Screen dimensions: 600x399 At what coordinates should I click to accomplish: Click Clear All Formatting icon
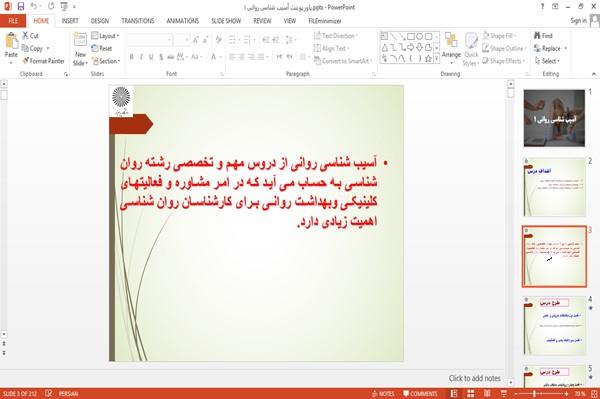(x=218, y=40)
